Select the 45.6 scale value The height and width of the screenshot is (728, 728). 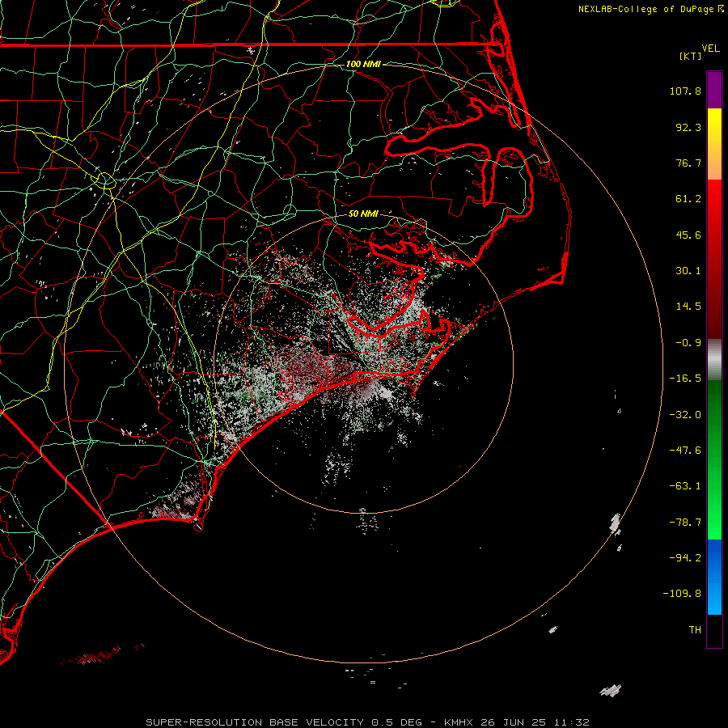(x=688, y=235)
